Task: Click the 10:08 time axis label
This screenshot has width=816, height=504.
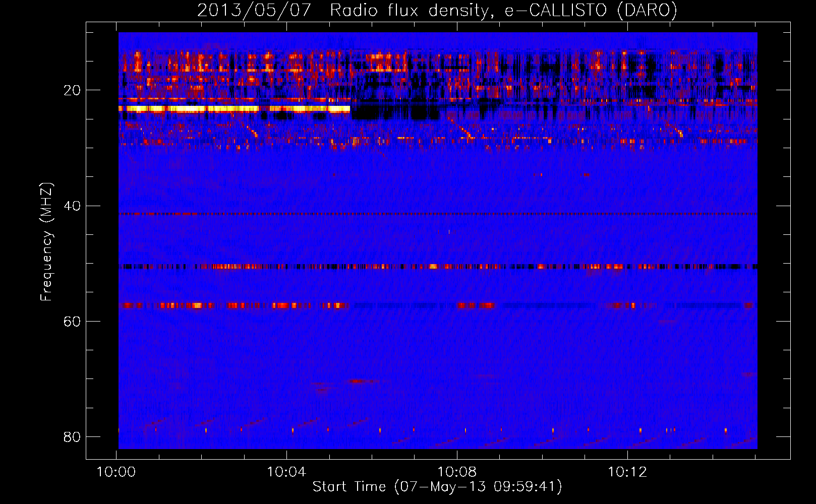Action: [x=457, y=472]
